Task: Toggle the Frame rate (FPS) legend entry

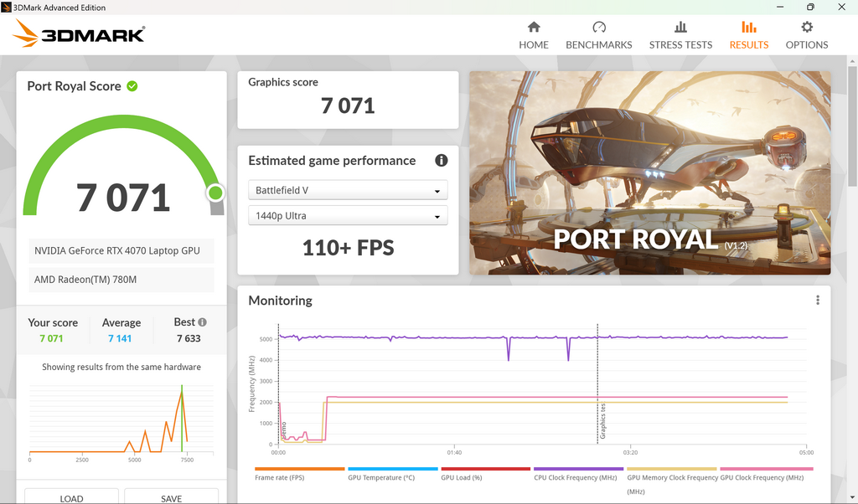Action: tap(299, 473)
